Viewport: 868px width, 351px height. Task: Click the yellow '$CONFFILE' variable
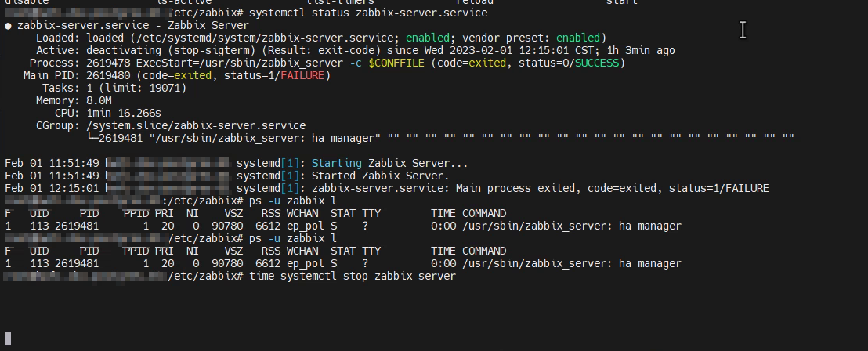[396, 63]
